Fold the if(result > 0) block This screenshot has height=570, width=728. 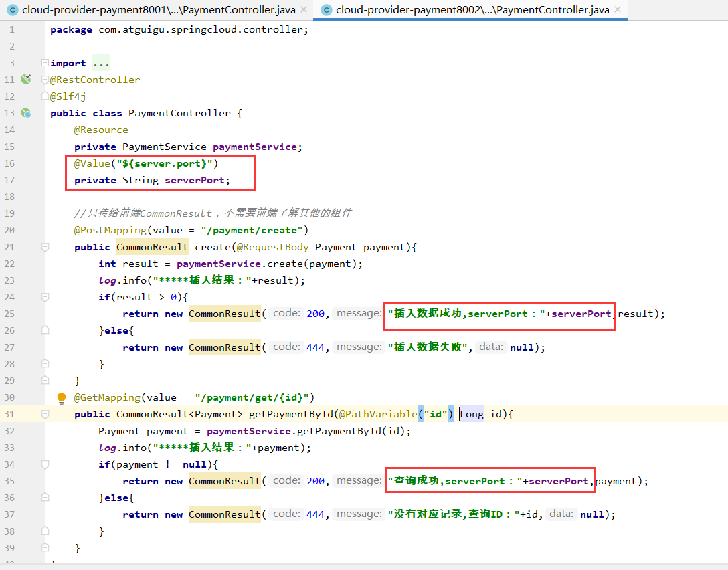(45, 297)
